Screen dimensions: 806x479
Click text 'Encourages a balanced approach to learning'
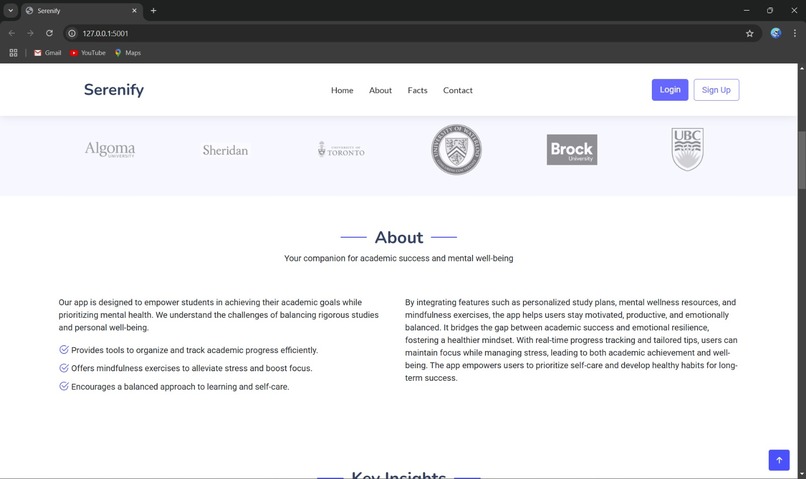(x=180, y=387)
